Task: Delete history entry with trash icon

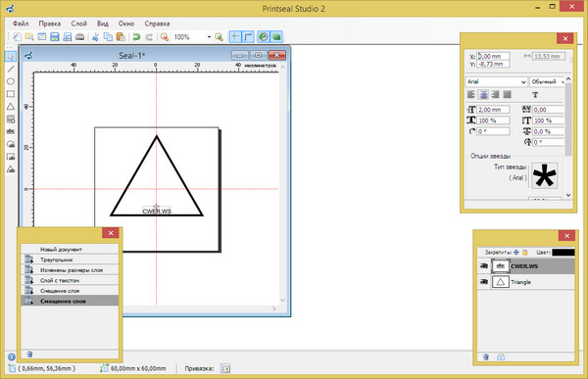Action: pyautogui.click(x=29, y=354)
